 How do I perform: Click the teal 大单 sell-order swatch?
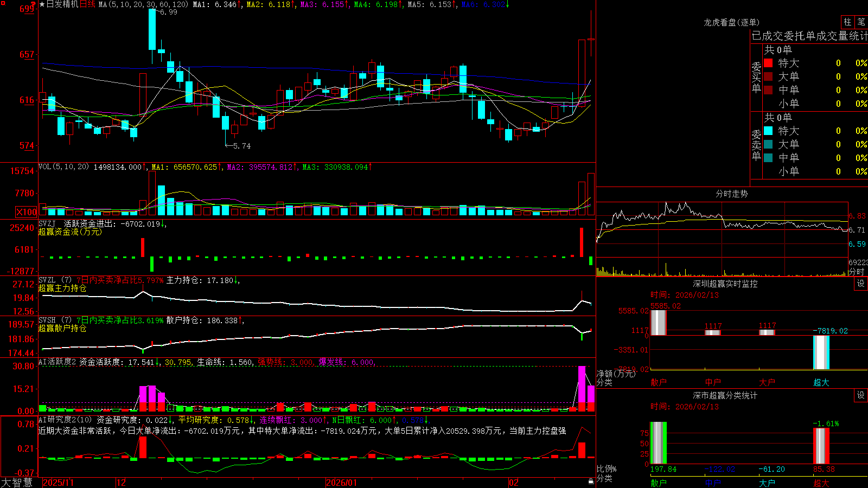click(x=768, y=144)
